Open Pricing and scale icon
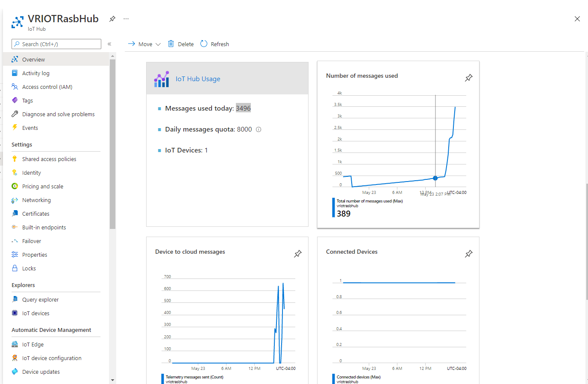The height and width of the screenshot is (384, 588). 15,186
